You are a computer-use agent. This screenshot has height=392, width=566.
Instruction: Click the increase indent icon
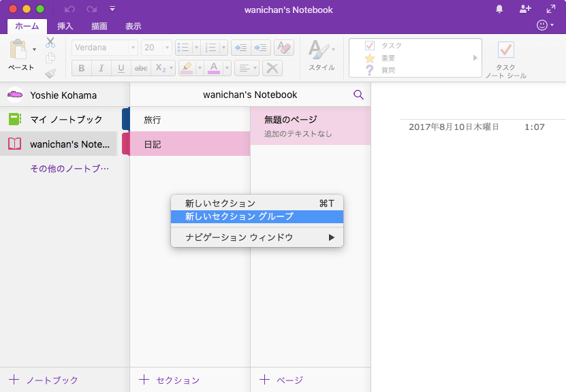click(261, 48)
